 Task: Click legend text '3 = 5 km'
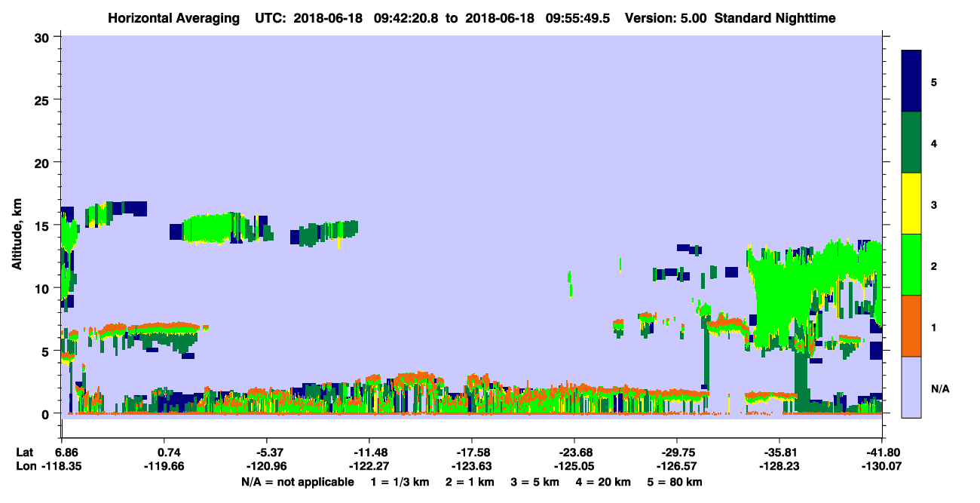point(537,481)
